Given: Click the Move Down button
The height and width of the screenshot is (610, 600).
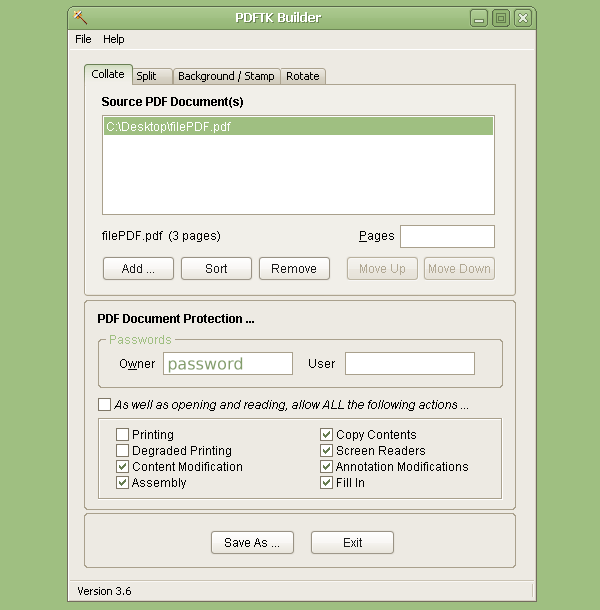Looking at the screenshot, I should coord(459,268).
